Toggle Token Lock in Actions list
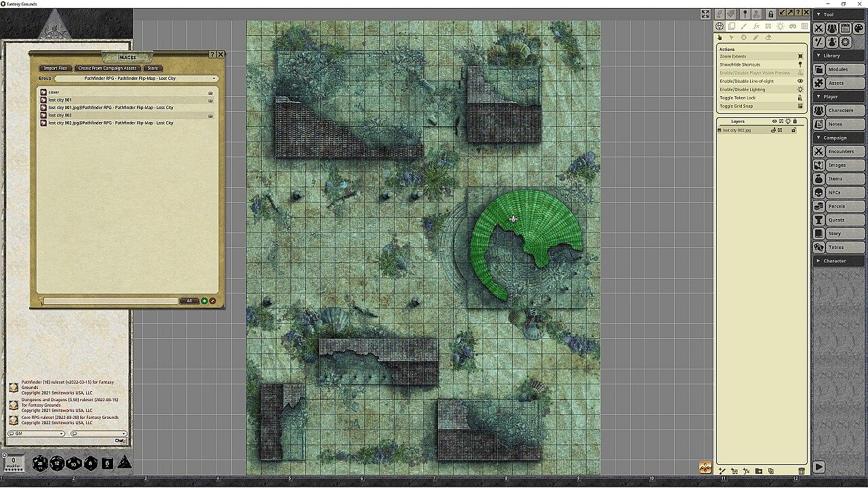This screenshot has height=488, width=868. pyautogui.click(x=761, y=98)
